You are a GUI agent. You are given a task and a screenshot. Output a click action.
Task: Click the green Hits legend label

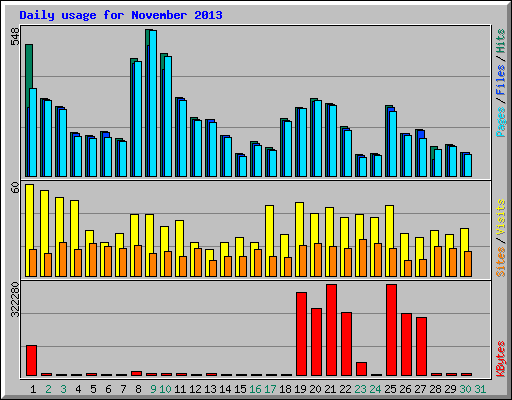501,41
